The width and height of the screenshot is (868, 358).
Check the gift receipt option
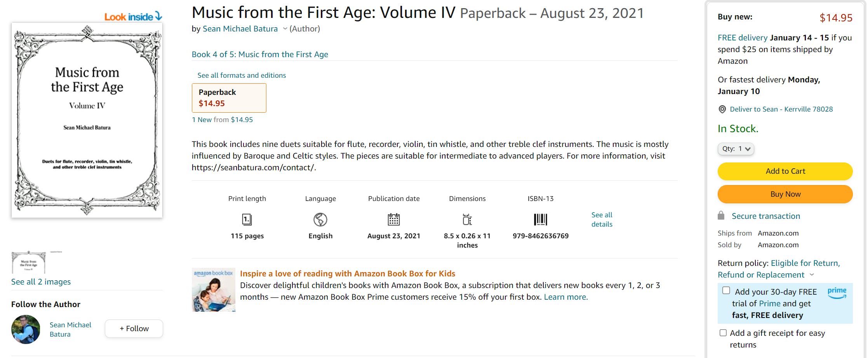pyautogui.click(x=723, y=333)
